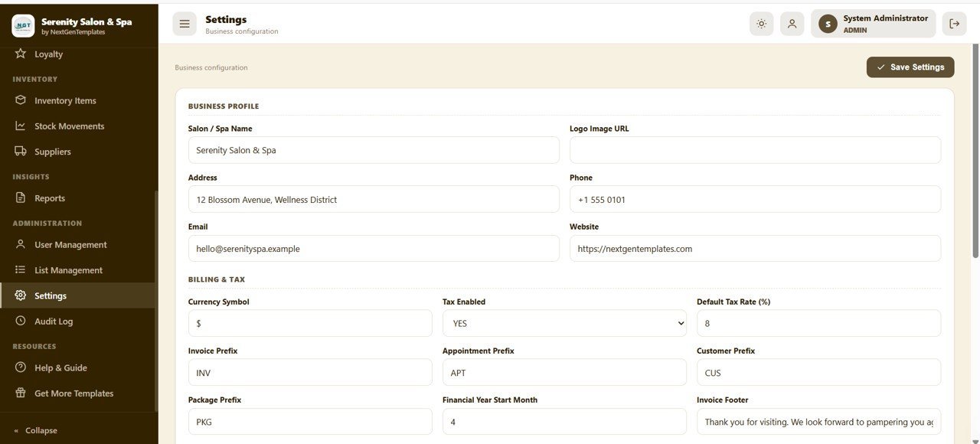The image size is (980, 444).
Task: Click the Serenity Salon & Spa sidebar title
Action: coord(87,21)
